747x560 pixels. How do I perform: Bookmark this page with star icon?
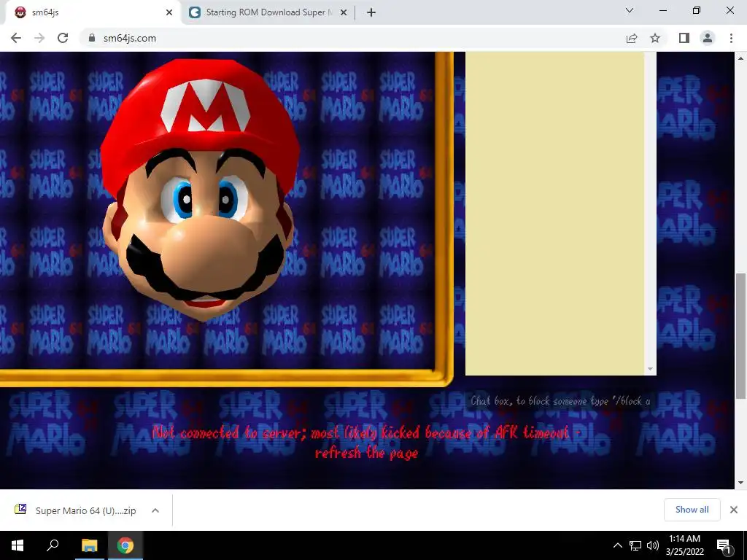tap(655, 38)
